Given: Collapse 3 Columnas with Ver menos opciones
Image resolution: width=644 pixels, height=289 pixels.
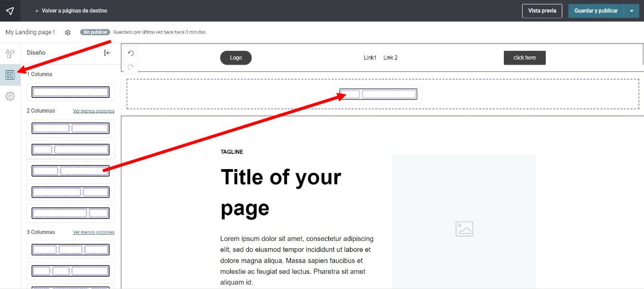Looking at the screenshot, I should click(x=94, y=232).
